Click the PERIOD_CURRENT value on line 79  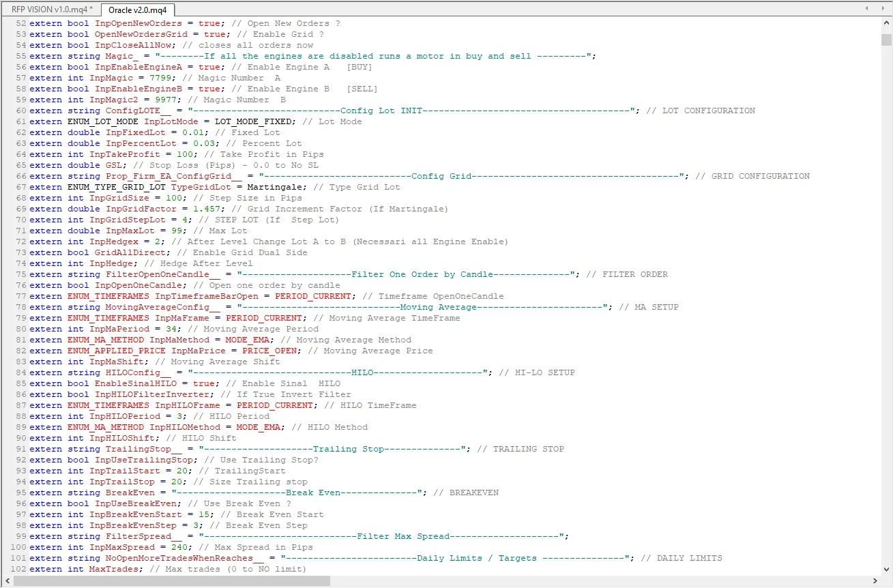(264, 318)
